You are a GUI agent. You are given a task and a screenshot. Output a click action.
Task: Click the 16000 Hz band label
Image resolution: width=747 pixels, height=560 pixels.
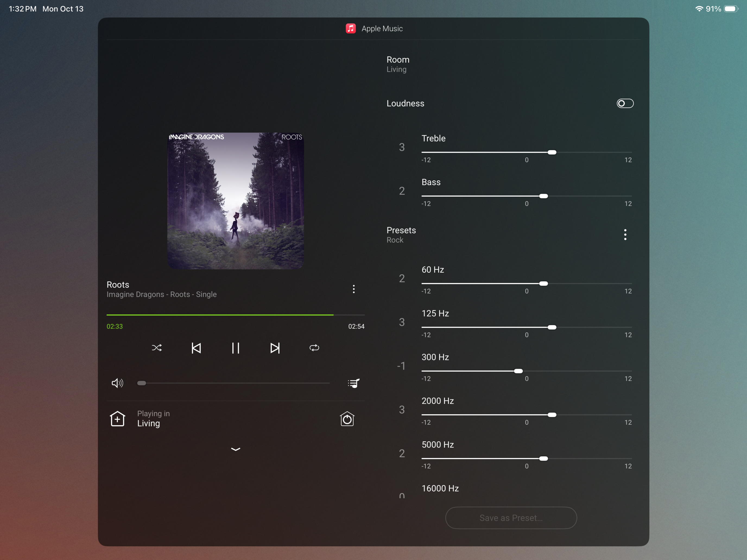pyautogui.click(x=440, y=488)
